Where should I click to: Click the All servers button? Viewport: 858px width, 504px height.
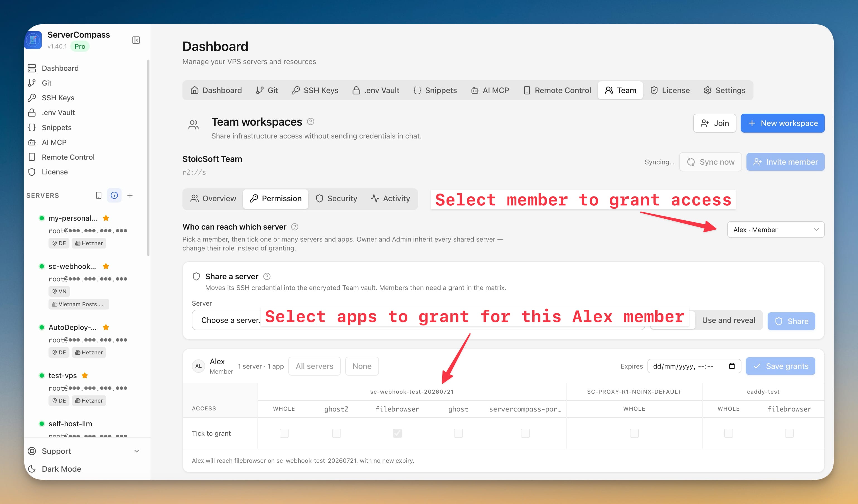pos(314,366)
